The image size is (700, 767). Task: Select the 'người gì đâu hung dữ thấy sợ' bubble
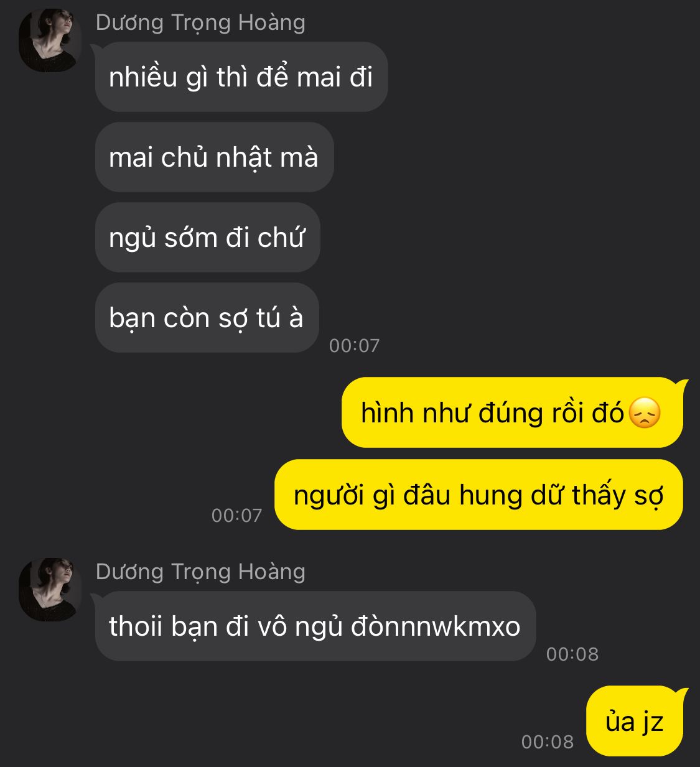coord(478,495)
